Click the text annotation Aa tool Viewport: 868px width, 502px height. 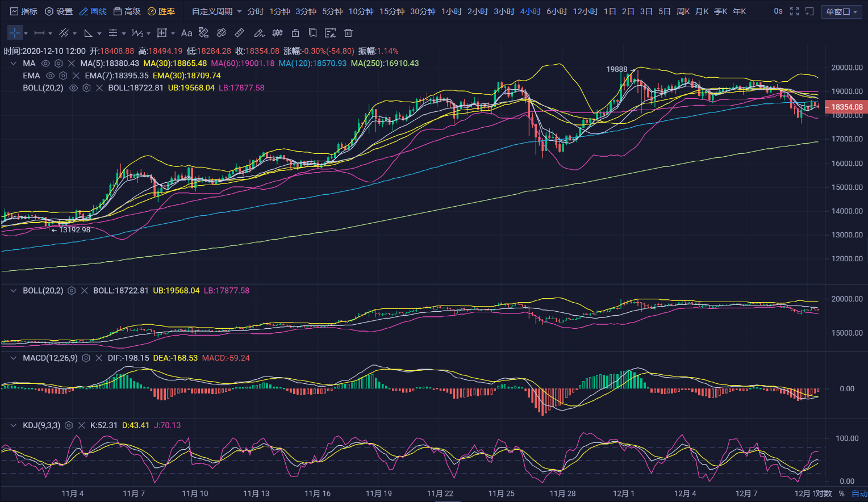click(186, 33)
